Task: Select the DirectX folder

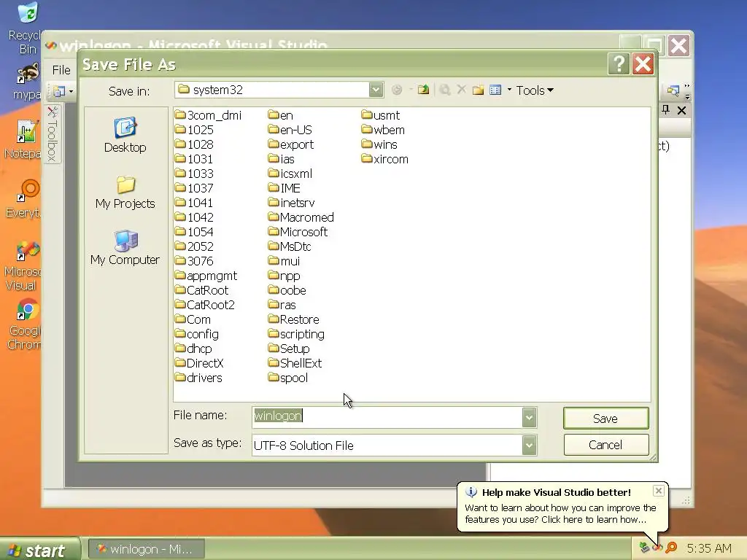Action: (x=199, y=363)
